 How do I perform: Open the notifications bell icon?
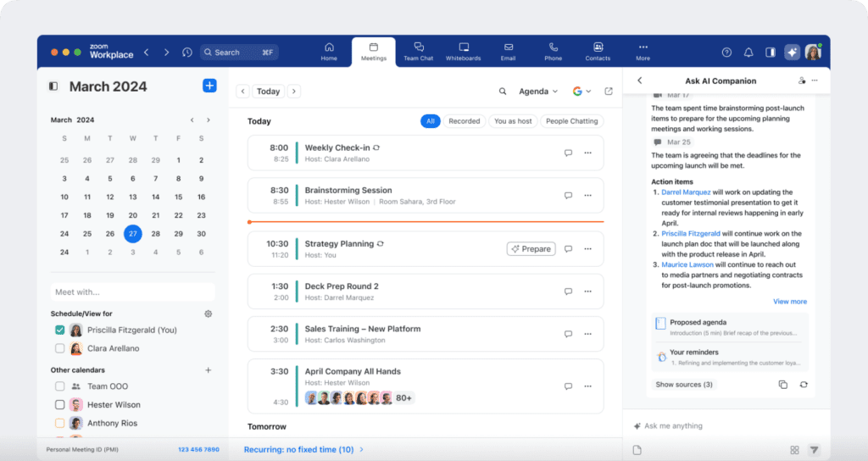point(748,53)
